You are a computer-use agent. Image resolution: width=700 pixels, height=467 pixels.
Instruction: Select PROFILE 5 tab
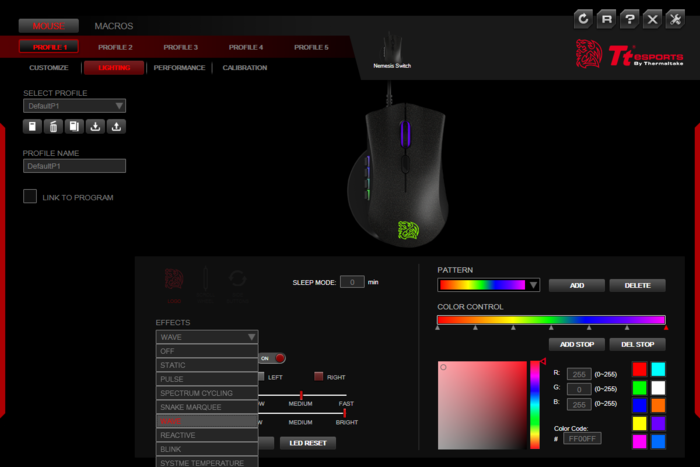click(x=311, y=47)
